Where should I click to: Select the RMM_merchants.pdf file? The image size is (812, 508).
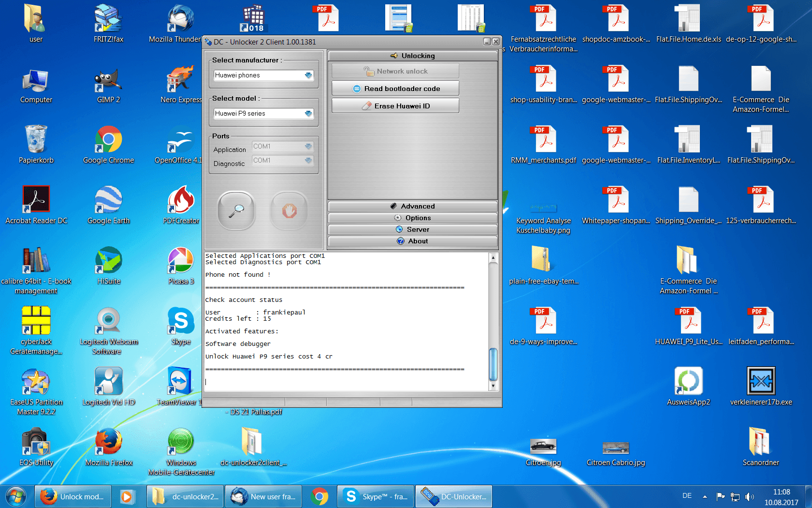(x=543, y=145)
